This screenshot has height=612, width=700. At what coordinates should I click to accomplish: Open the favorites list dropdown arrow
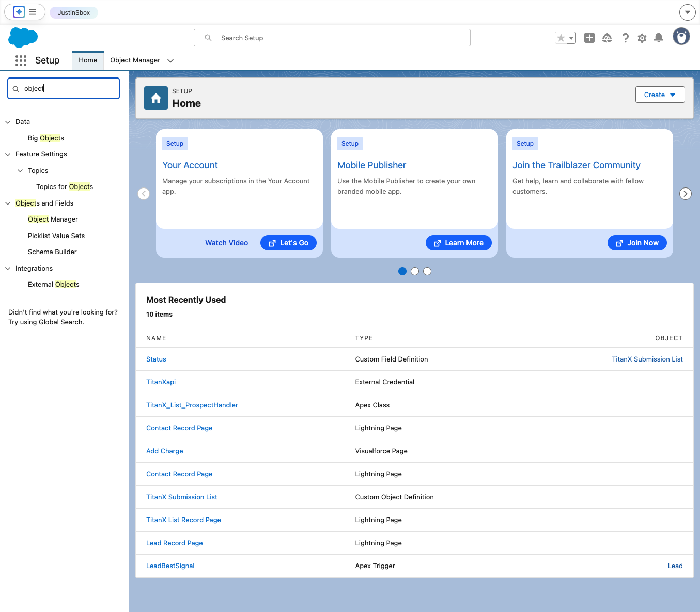pos(571,38)
